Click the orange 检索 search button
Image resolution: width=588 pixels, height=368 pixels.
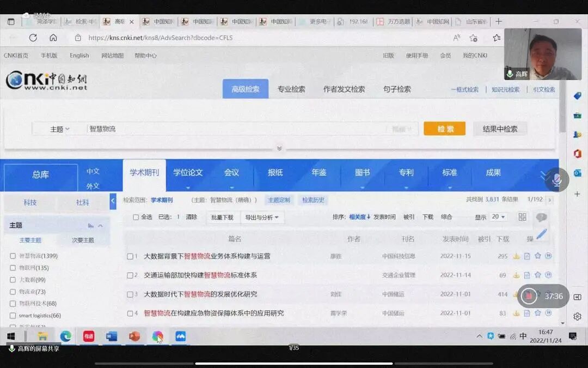[445, 129]
